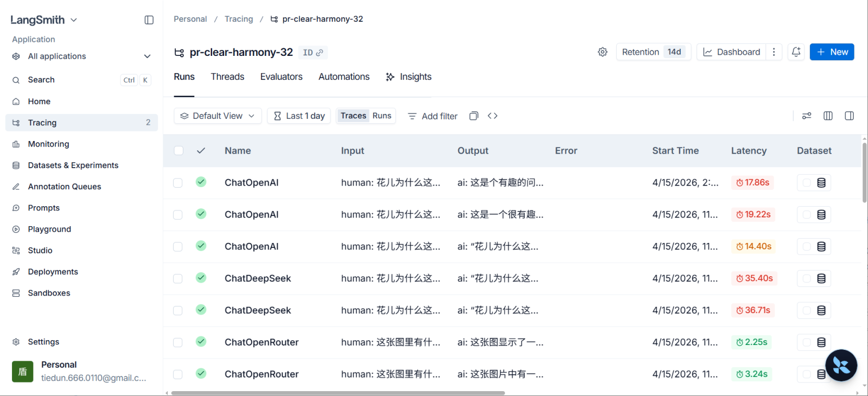868x396 pixels.
Task: Toggle the right side panel icon
Action: click(850, 116)
